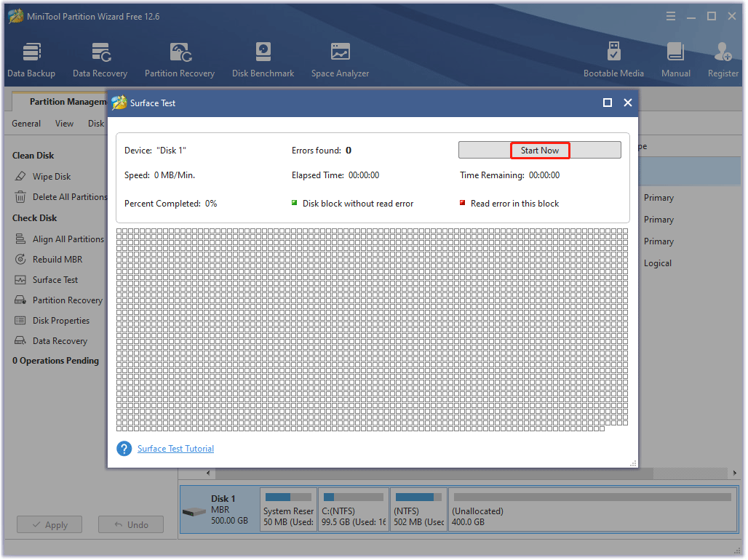Select the Partition Management tab

tap(60, 102)
